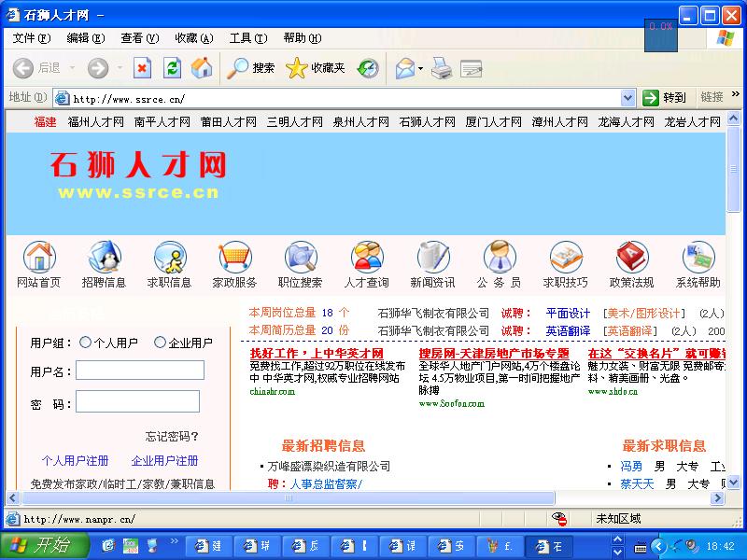Viewport: 747px width, 560px height.
Task: Click the privacy eye icon in status bar
Action: (558, 519)
